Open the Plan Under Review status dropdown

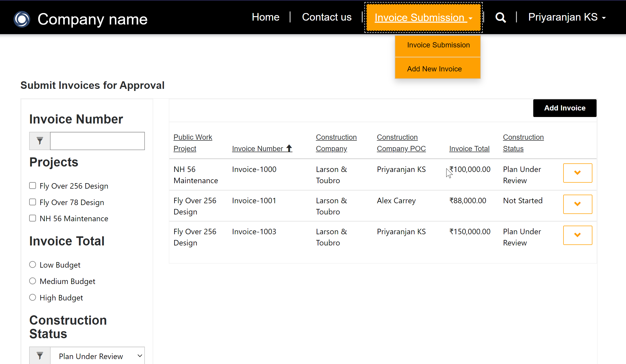click(x=97, y=356)
